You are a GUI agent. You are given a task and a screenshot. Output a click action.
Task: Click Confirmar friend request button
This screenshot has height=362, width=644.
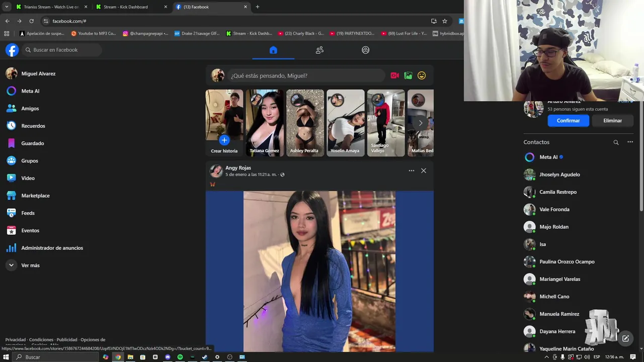coord(568,121)
